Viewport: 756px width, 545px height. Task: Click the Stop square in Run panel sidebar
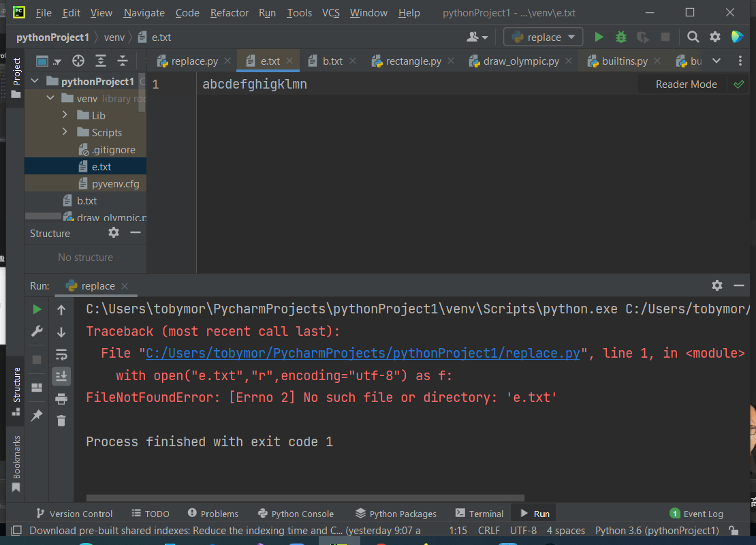pos(37,360)
